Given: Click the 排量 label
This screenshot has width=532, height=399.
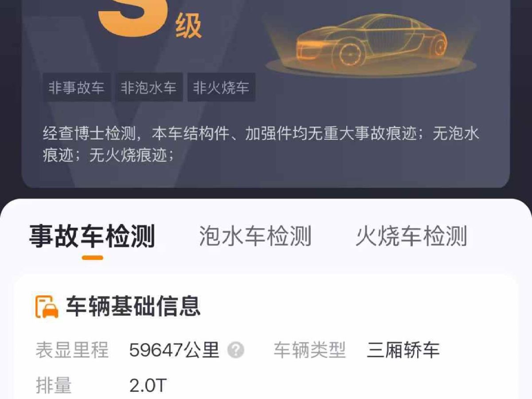Looking at the screenshot, I should [54, 386].
